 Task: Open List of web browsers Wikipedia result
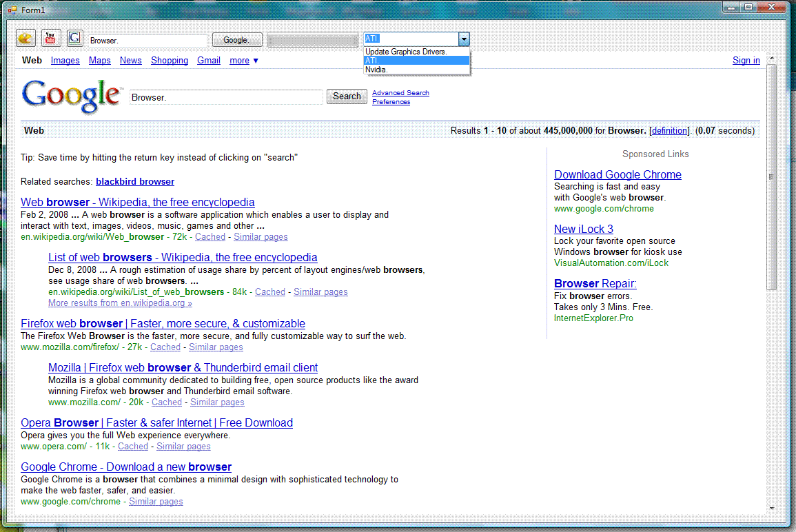click(x=183, y=257)
